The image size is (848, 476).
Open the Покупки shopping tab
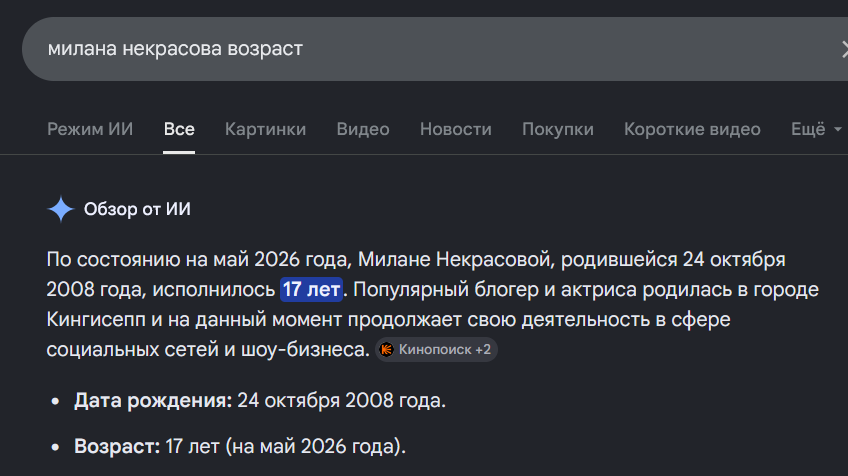point(558,129)
